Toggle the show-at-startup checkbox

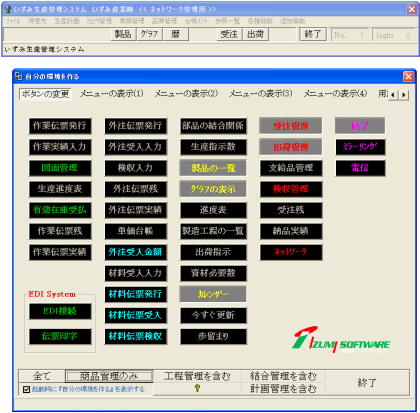[x=27, y=389]
